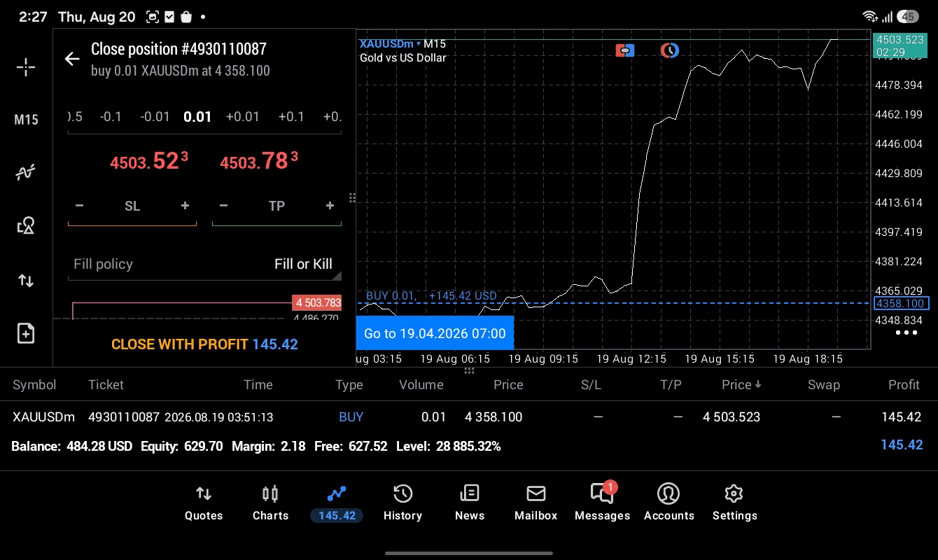The height and width of the screenshot is (560, 938).
Task: Grab the vertical panel splitter handle
Action: [353, 198]
